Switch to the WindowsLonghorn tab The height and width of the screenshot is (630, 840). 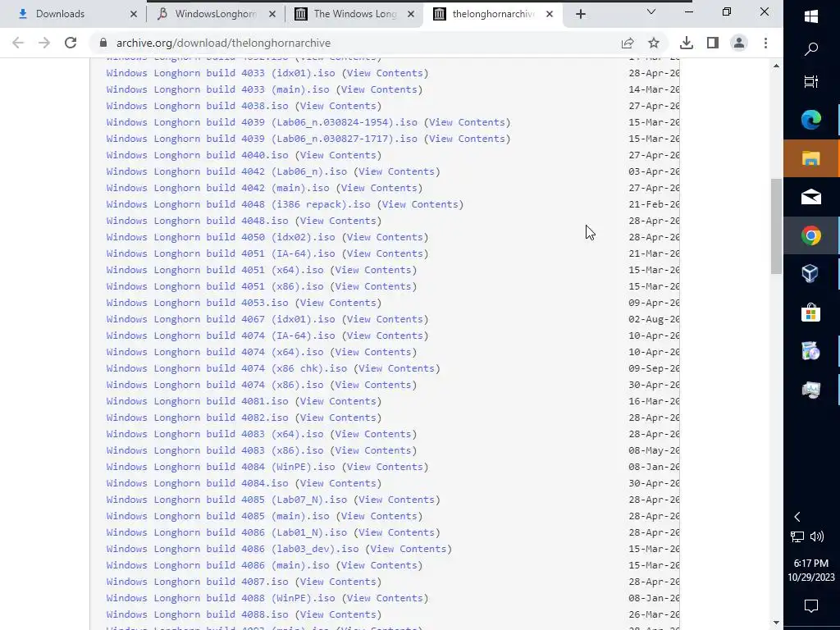tap(216, 14)
